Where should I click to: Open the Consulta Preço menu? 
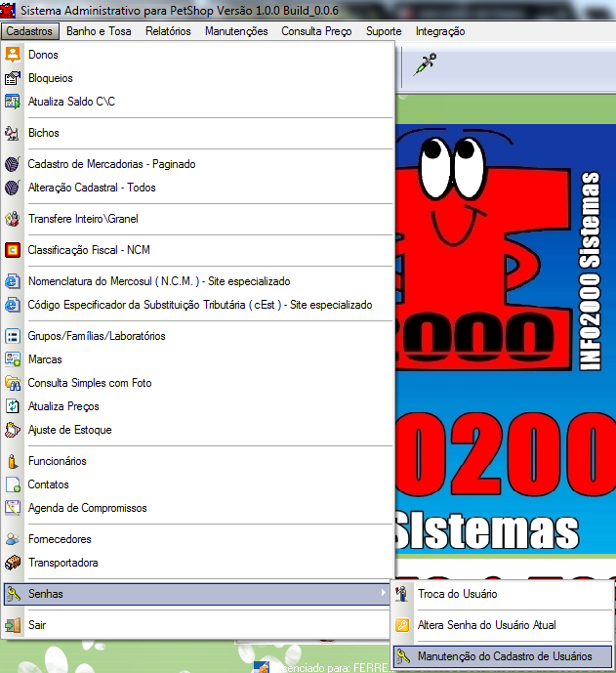pos(316,31)
